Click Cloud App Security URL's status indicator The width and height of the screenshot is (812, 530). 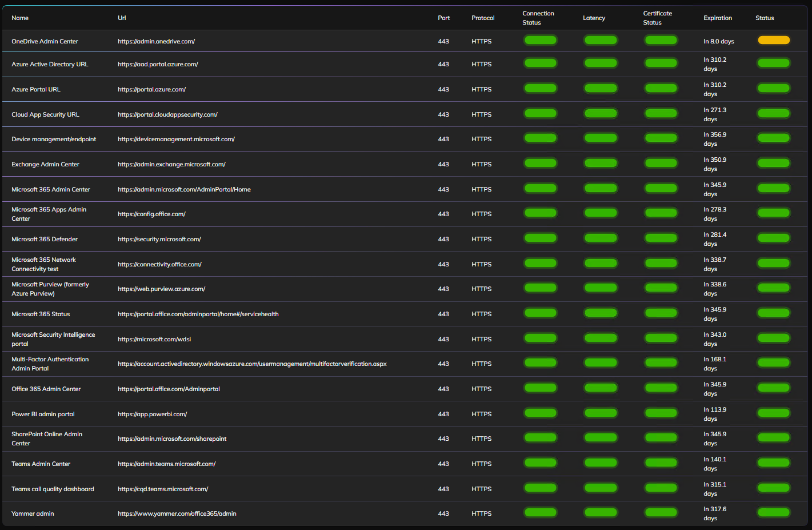774,113
